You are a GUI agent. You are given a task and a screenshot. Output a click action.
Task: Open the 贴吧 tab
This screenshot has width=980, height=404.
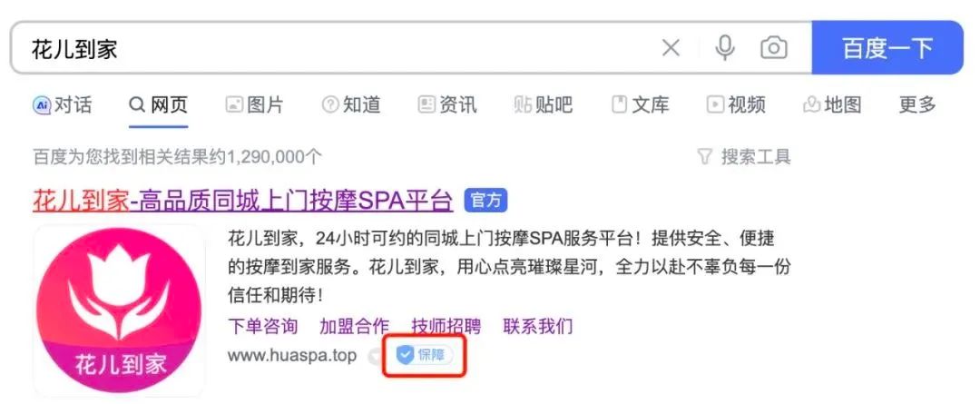tap(544, 104)
